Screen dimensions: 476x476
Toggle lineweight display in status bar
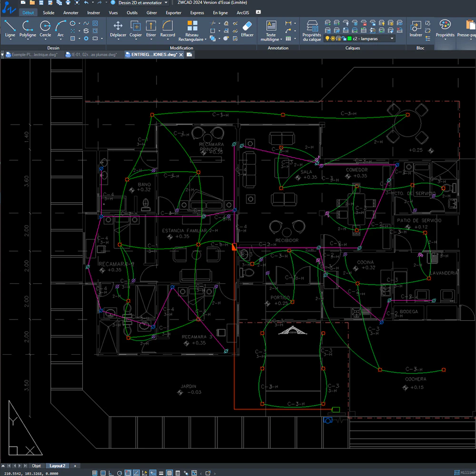tap(161, 473)
